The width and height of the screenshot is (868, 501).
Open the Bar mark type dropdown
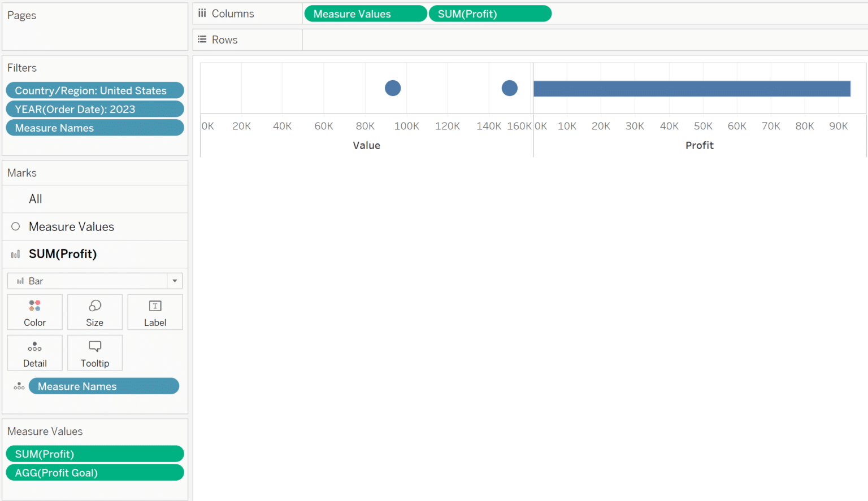tap(175, 281)
